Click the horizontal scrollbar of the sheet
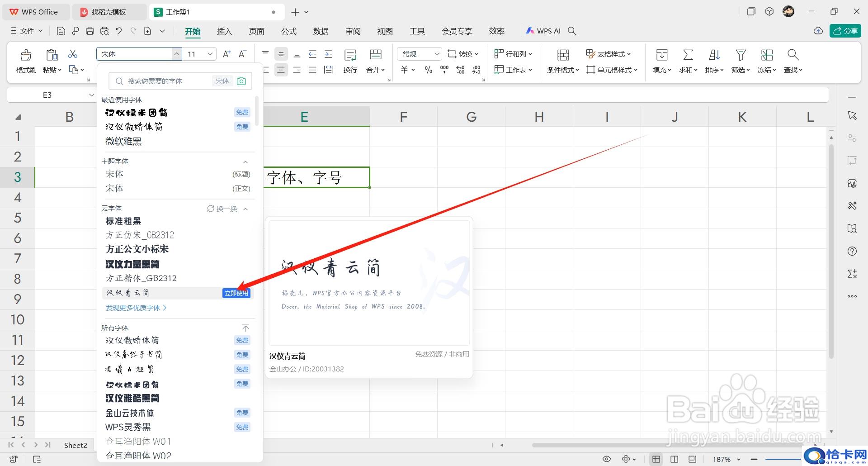The width and height of the screenshot is (868, 466). pyautogui.click(x=674, y=445)
